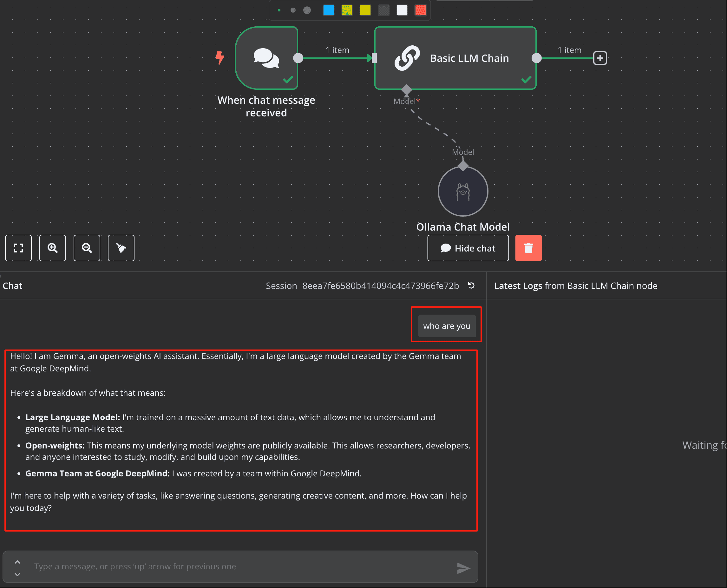Click the zoom in magnifier icon

click(53, 248)
